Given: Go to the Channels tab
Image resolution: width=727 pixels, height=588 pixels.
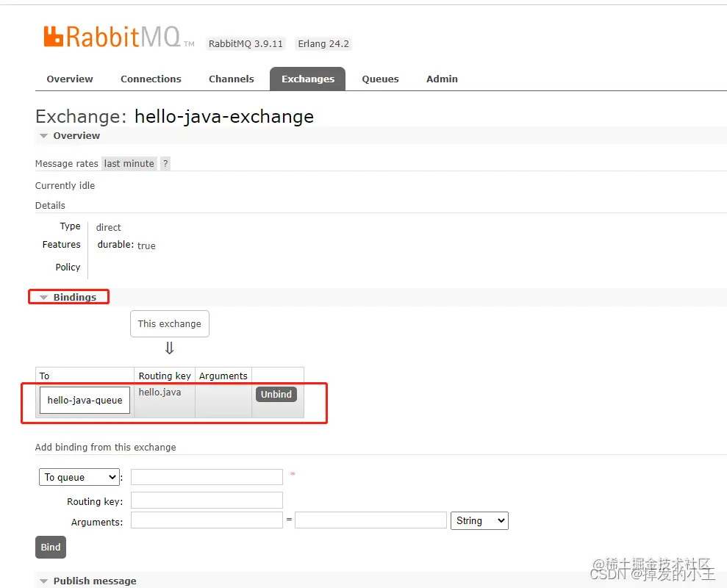Looking at the screenshot, I should [231, 79].
